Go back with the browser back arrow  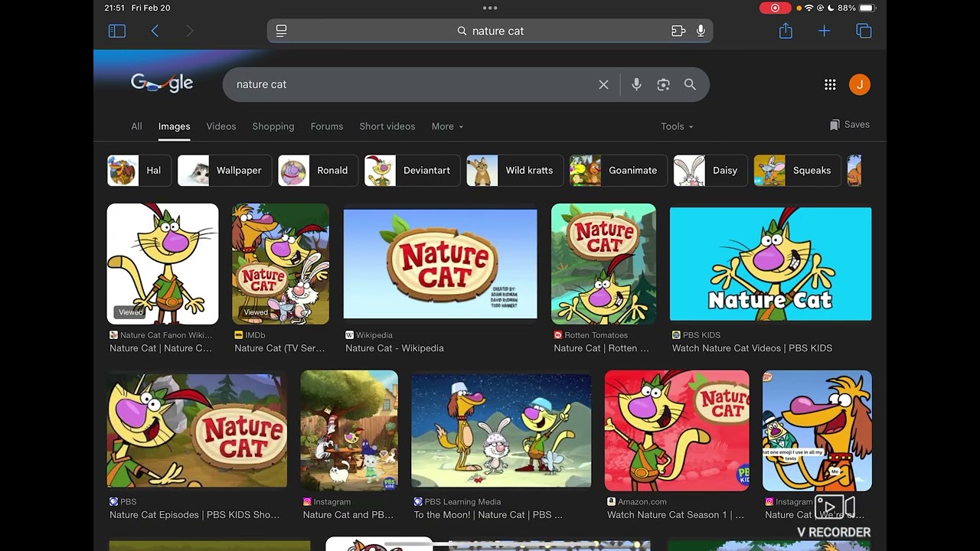point(155,31)
